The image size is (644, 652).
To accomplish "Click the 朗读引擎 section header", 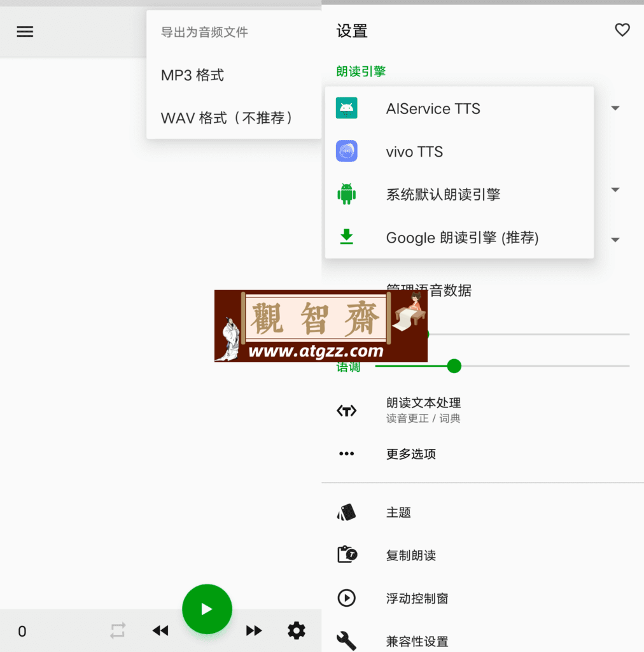I will [361, 71].
